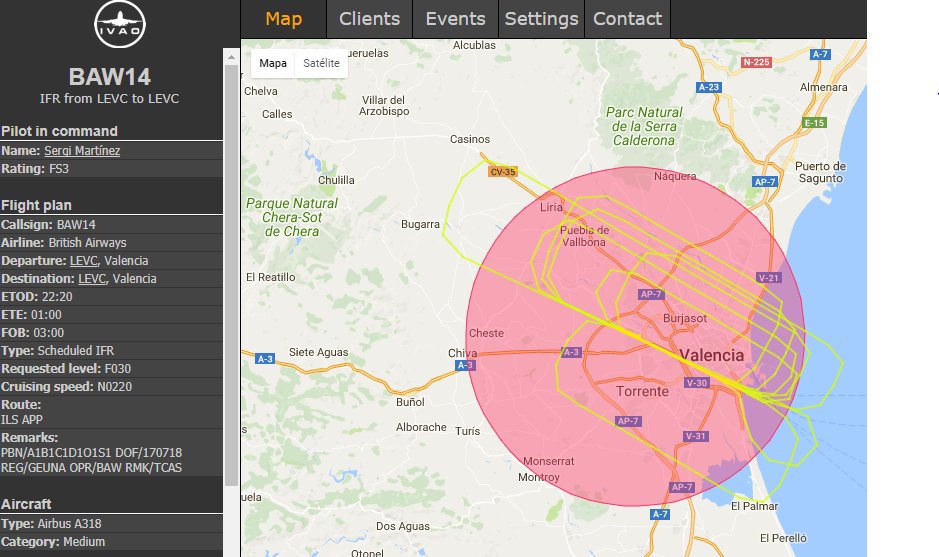Viewport: 939px width, 557px height.
Task: Click the IVAO logo
Action: coord(120,24)
